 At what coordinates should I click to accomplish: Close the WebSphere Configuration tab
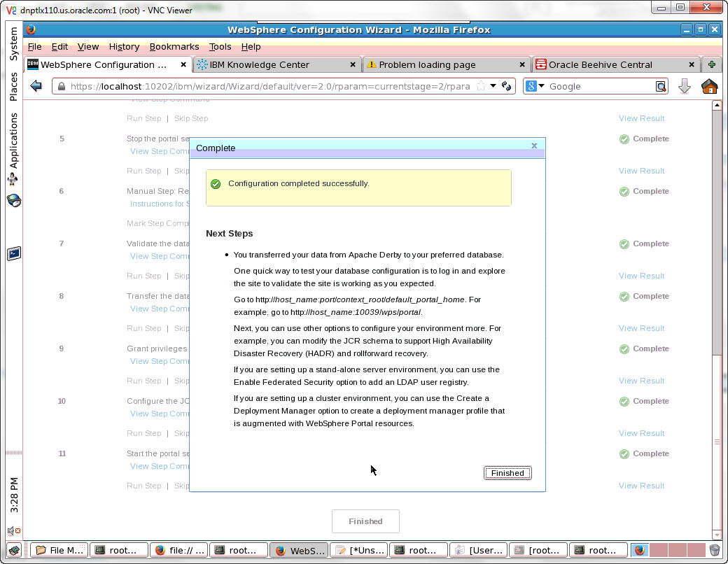(x=183, y=65)
